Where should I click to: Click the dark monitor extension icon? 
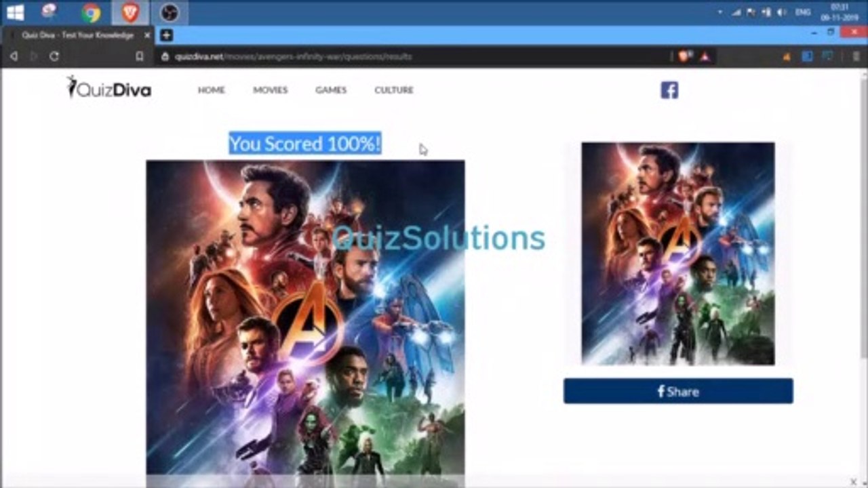tap(827, 57)
